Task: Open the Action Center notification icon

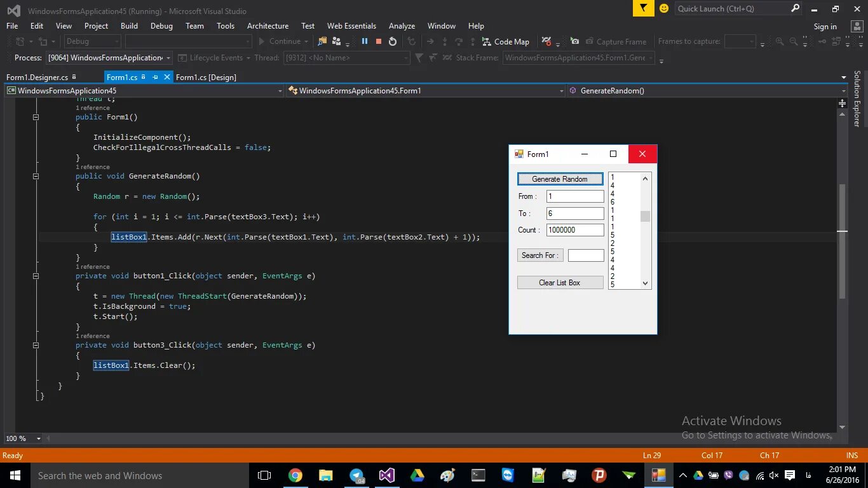Action: click(790, 475)
